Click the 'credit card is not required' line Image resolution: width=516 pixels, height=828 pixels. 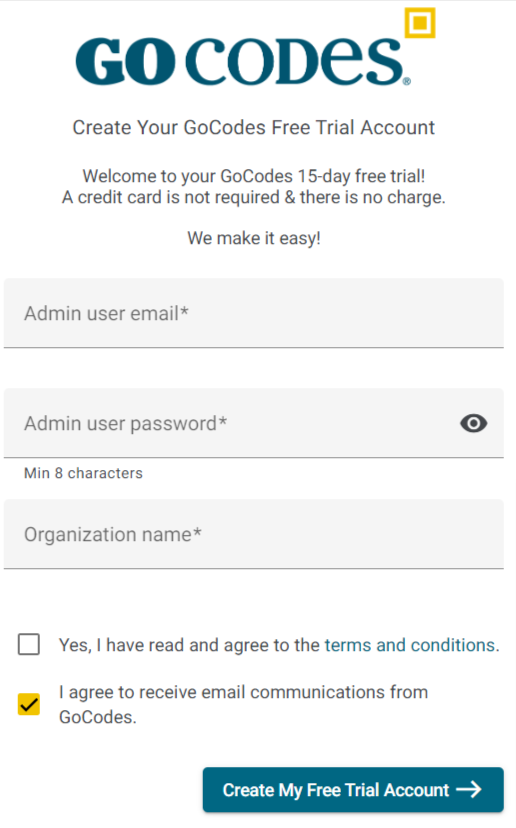(x=254, y=197)
